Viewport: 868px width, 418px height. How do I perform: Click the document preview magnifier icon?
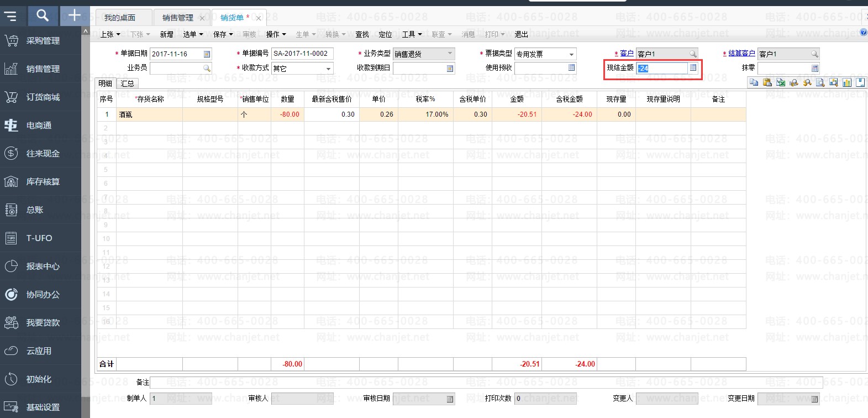tap(820, 82)
